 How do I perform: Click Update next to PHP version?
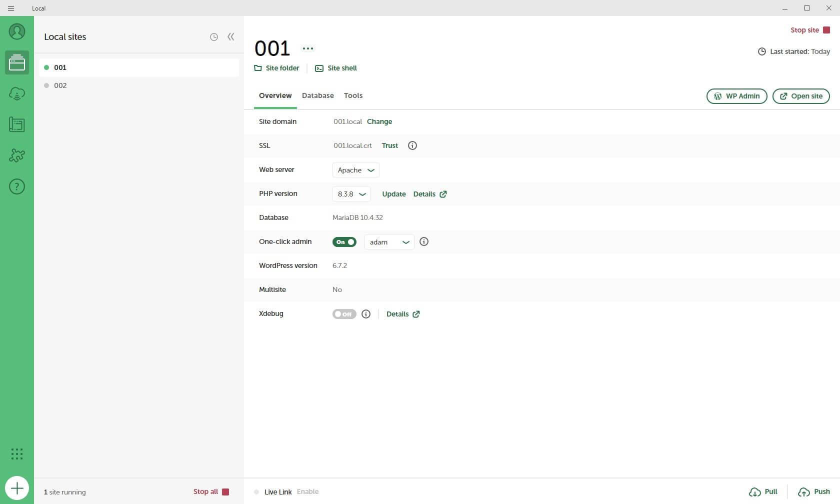(x=394, y=194)
